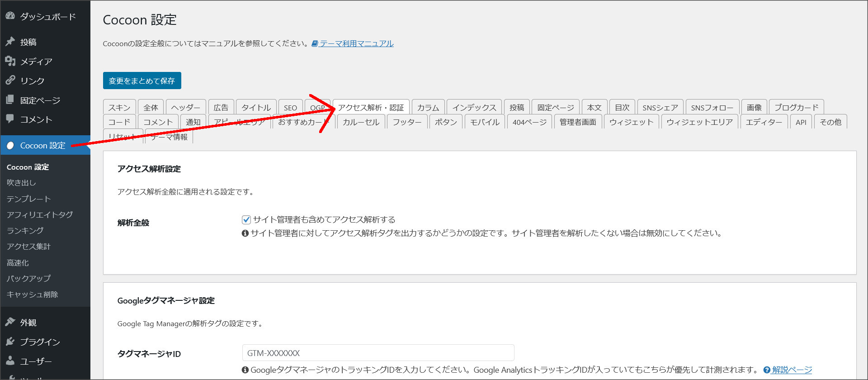868x380 pixels.
Task: Open the ウィジェットエリア tab
Action: pos(700,122)
